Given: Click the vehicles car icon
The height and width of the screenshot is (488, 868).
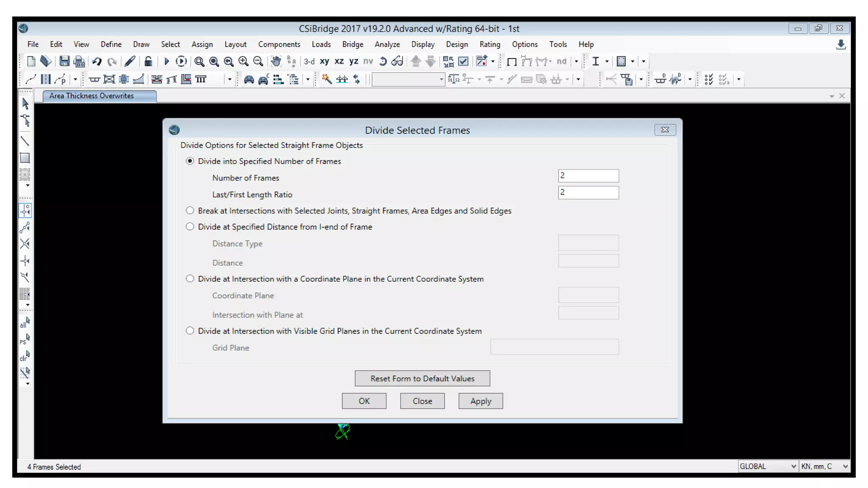Looking at the screenshot, I should tap(249, 80).
